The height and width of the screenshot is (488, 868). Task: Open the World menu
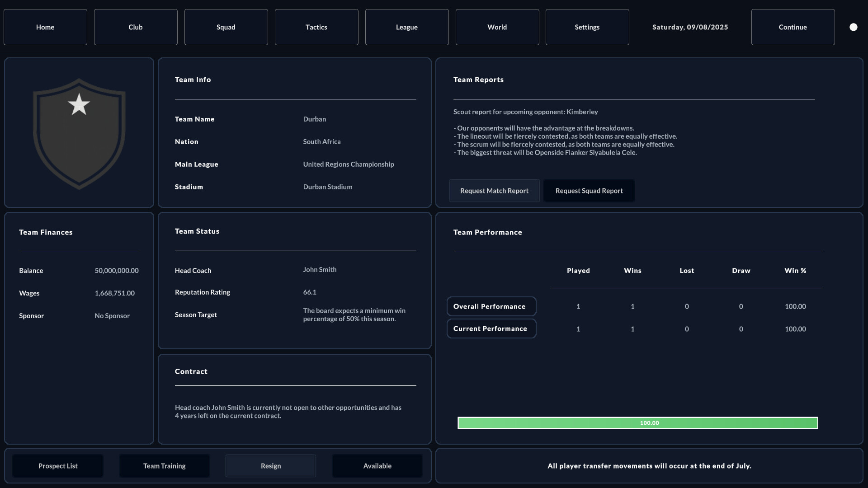497,27
